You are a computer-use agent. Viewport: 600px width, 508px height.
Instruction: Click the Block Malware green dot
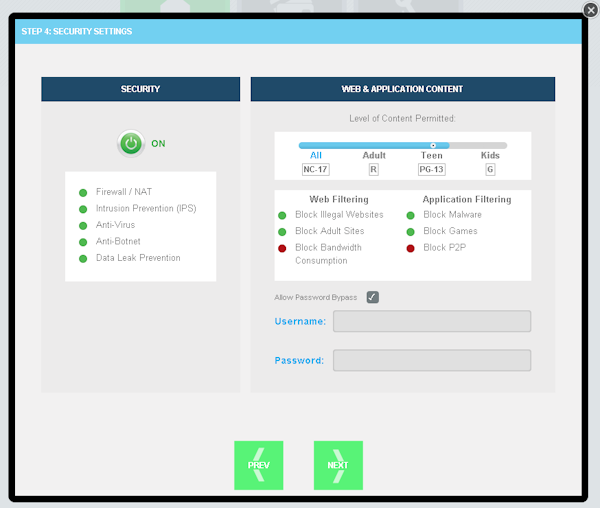pos(410,215)
